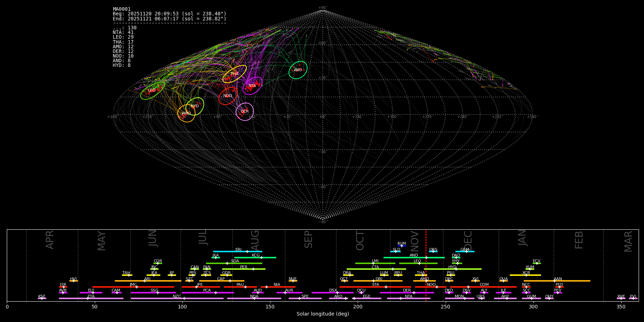Click the ETA pink bar in timeline
The image size is (644, 322).
(x=91, y=298)
